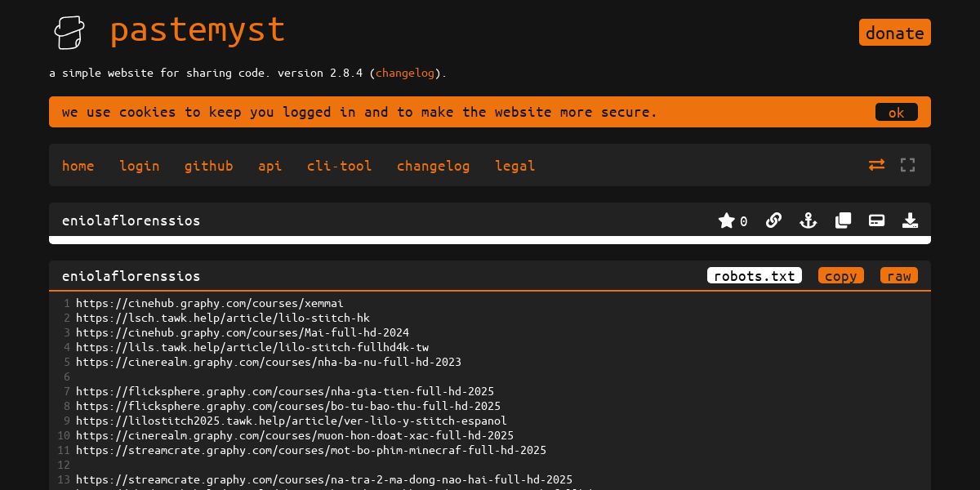This screenshot has width=980, height=490.
Task: View raw pasty with raw button
Action: pos(899,276)
